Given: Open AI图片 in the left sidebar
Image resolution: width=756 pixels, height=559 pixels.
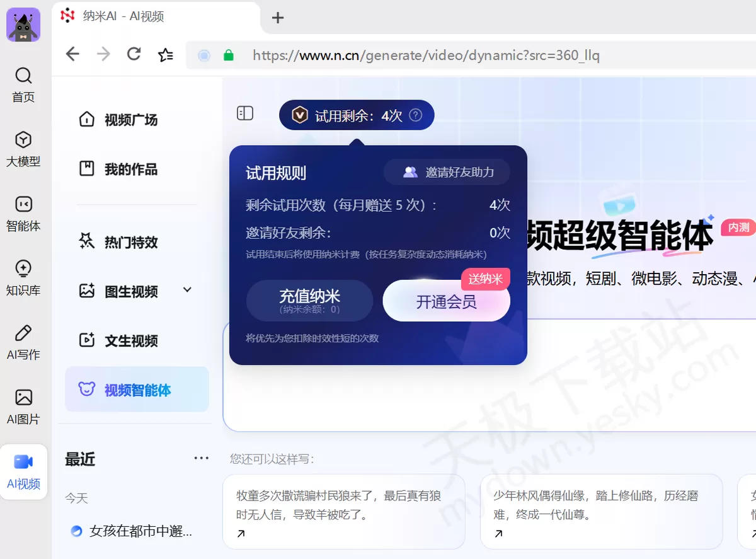Looking at the screenshot, I should pos(23,406).
